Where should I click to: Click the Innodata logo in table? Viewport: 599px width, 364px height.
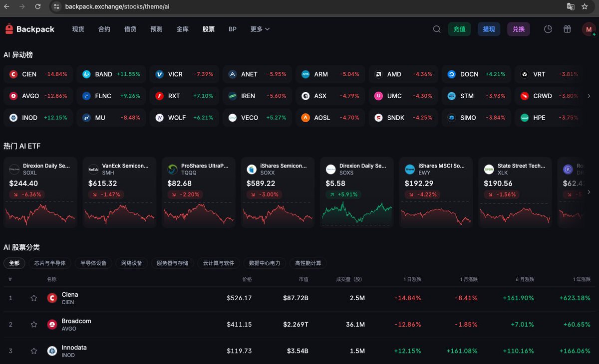(x=52, y=351)
